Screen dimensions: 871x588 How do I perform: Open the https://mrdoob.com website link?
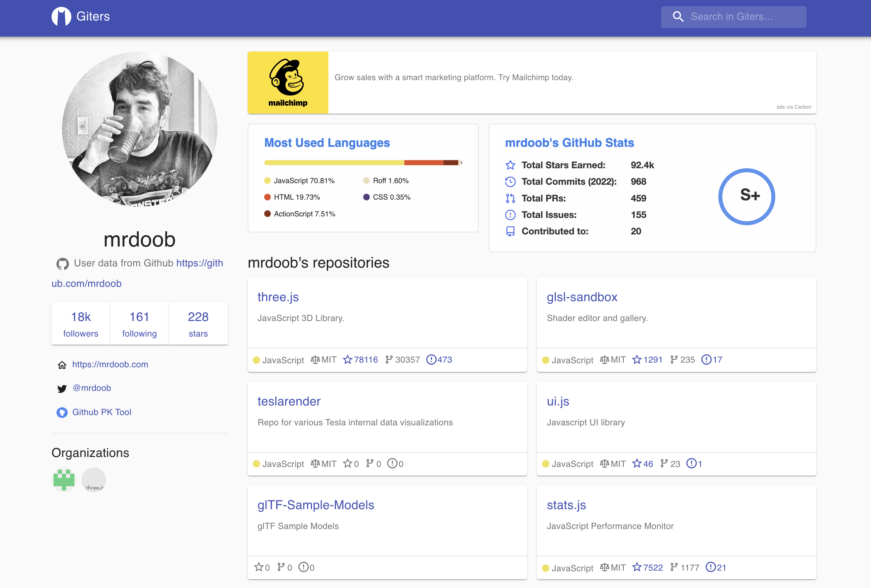coord(110,364)
